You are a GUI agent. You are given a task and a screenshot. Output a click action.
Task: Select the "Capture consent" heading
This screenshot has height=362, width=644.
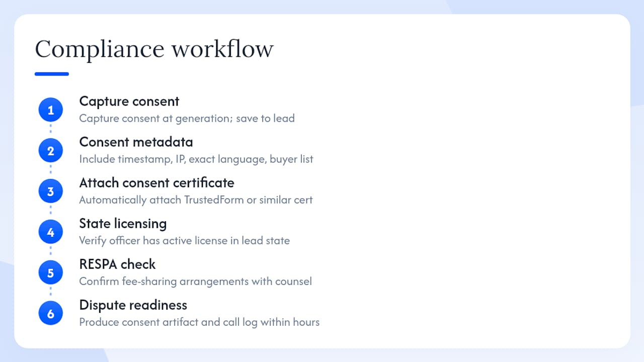click(x=129, y=102)
